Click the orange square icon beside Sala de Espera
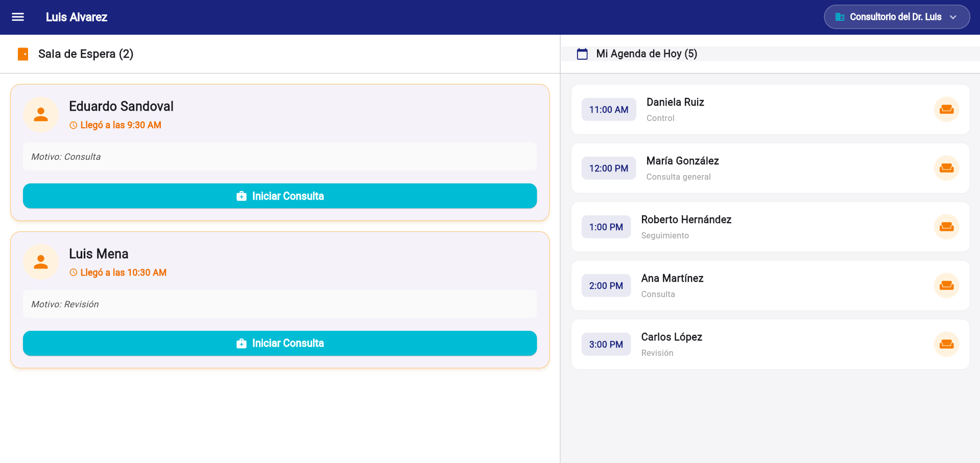The image size is (980, 463). 23,54
